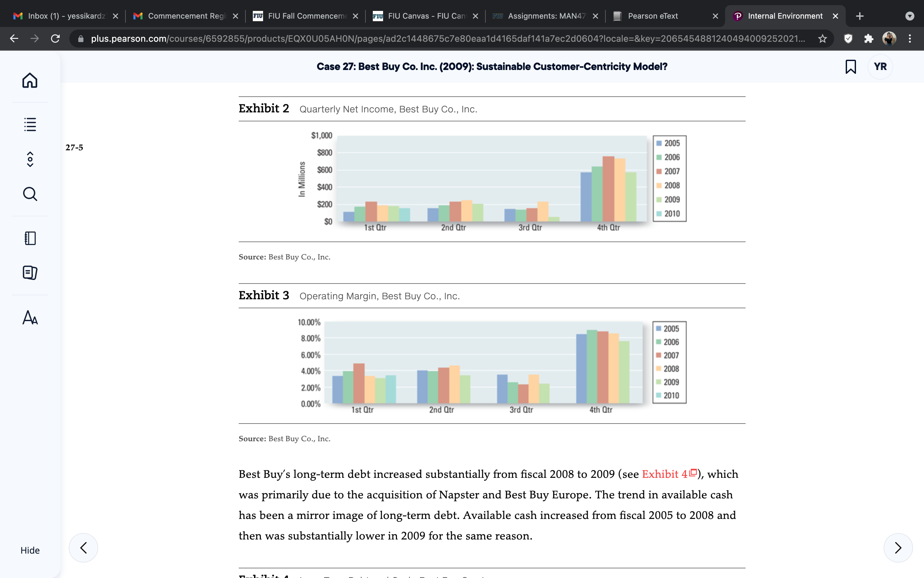Click the browser back arrow

[x=14, y=39]
